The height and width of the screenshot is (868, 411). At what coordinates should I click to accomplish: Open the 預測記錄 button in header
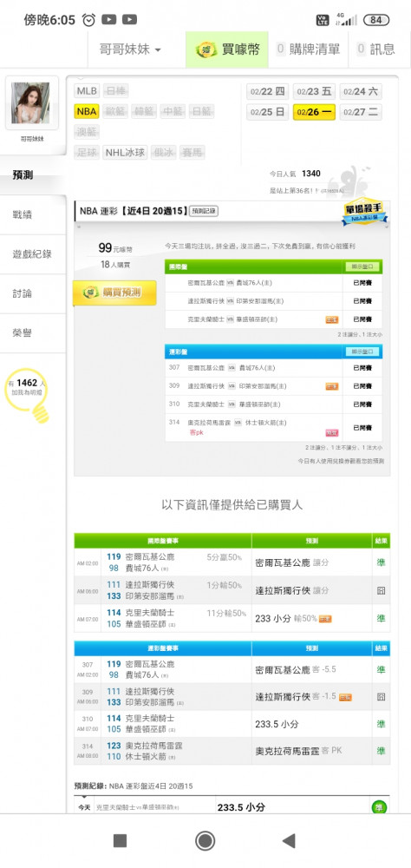pos(204,211)
